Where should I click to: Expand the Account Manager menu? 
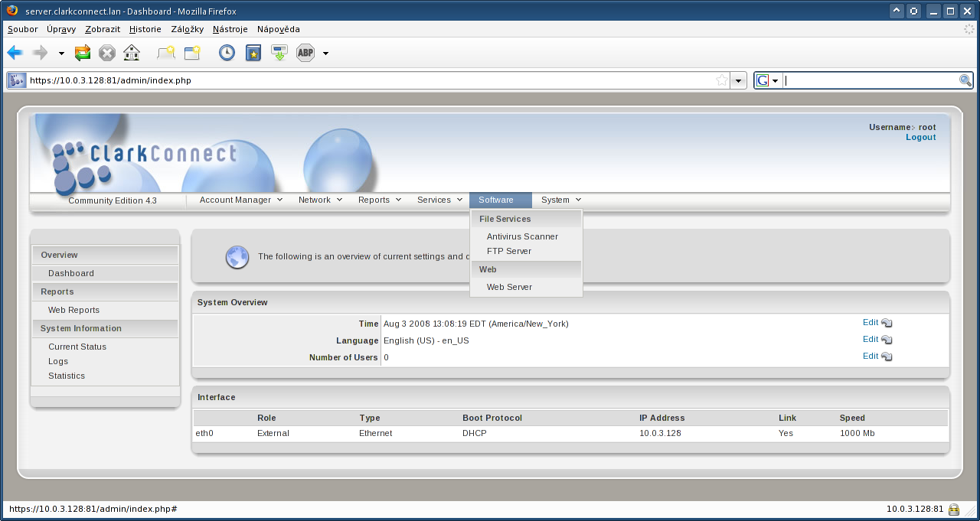(x=241, y=200)
